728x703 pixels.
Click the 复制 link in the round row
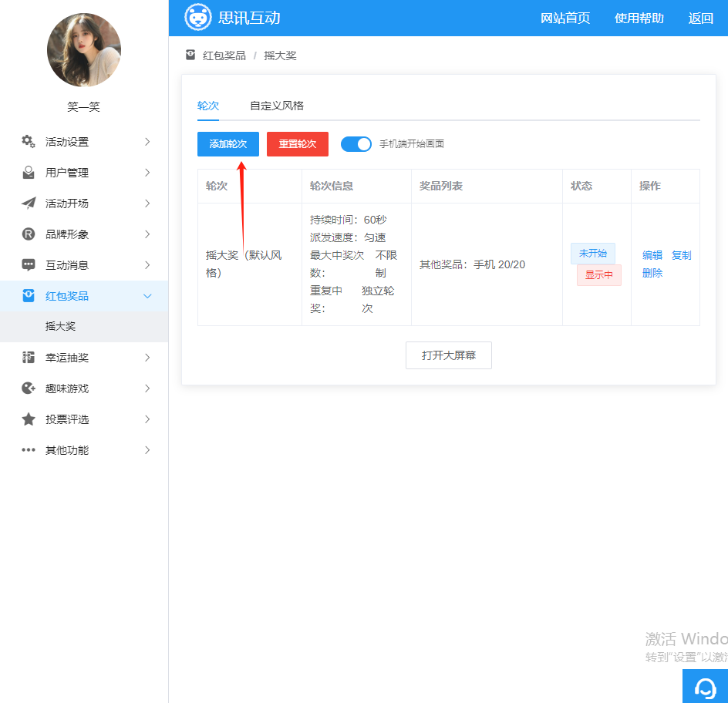coord(681,255)
